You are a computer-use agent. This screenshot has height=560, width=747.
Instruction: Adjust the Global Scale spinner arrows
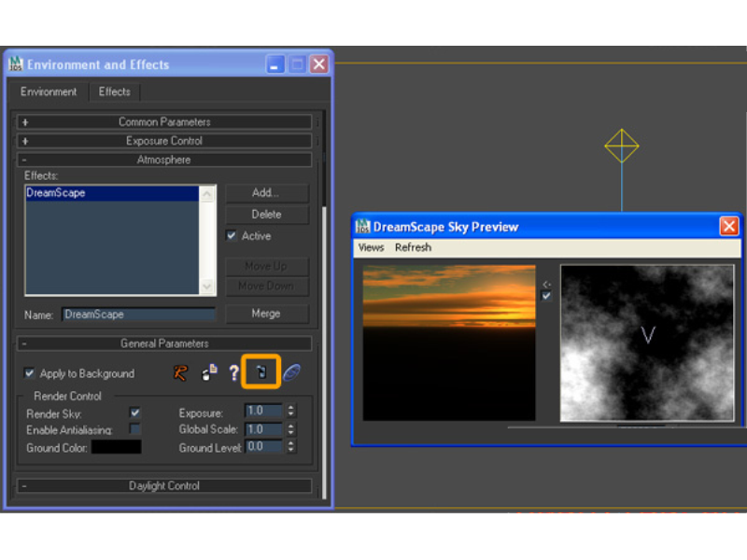tap(290, 429)
